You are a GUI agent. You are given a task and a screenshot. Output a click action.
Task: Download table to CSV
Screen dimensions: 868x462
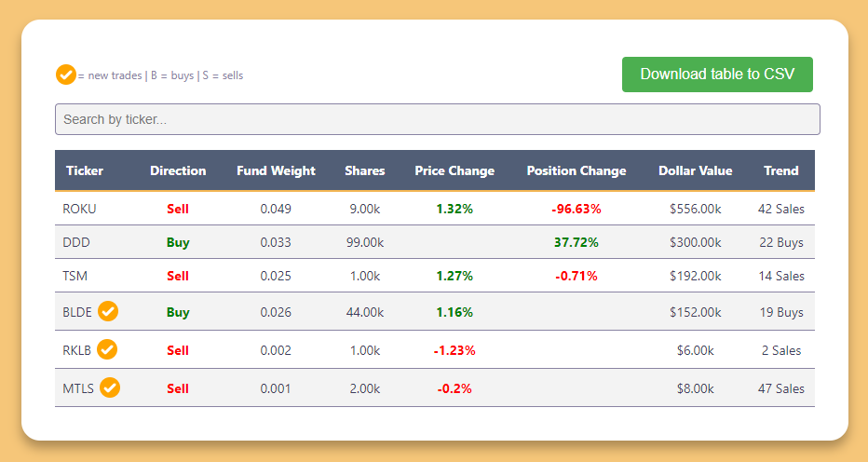[x=717, y=75]
